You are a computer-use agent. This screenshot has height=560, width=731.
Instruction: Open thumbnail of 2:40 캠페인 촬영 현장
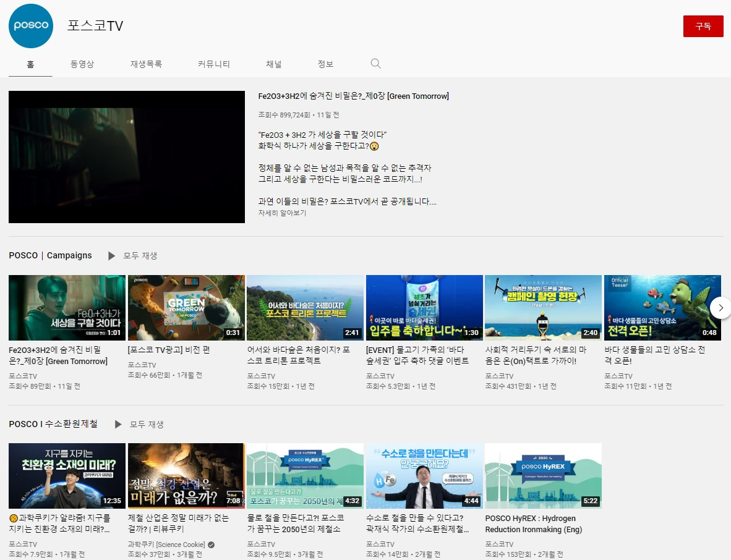point(544,307)
